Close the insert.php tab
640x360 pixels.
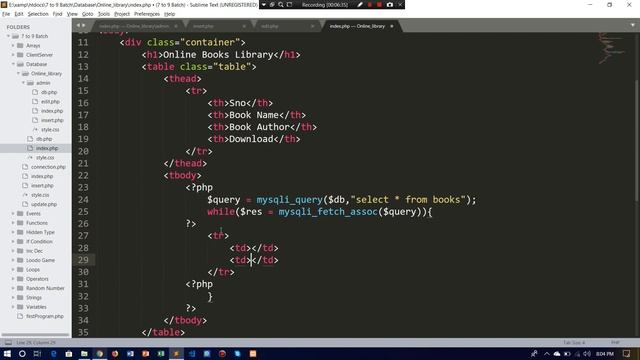[x=244, y=26]
